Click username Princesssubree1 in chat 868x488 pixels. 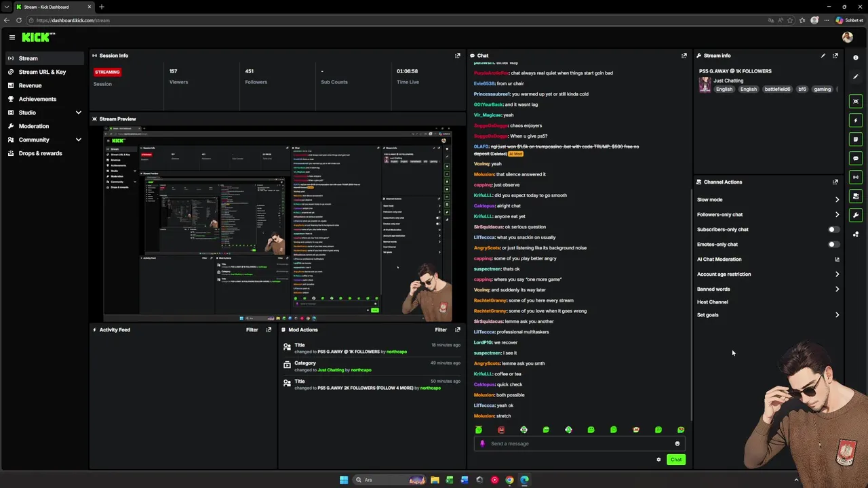[x=492, y=94]
